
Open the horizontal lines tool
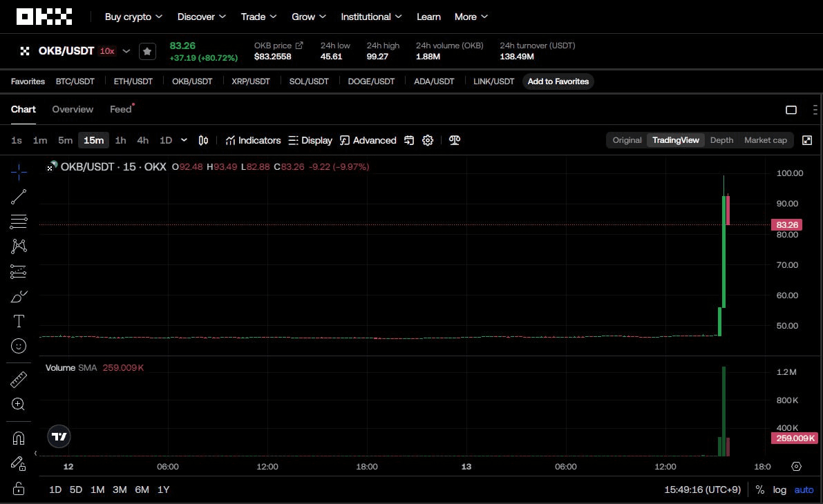tap(19, 222)
